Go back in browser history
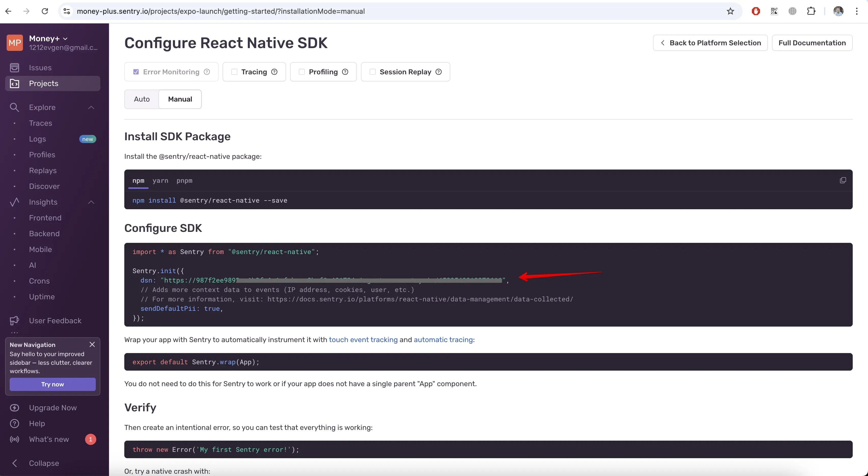868x476 pixels. tap(8, 11)
